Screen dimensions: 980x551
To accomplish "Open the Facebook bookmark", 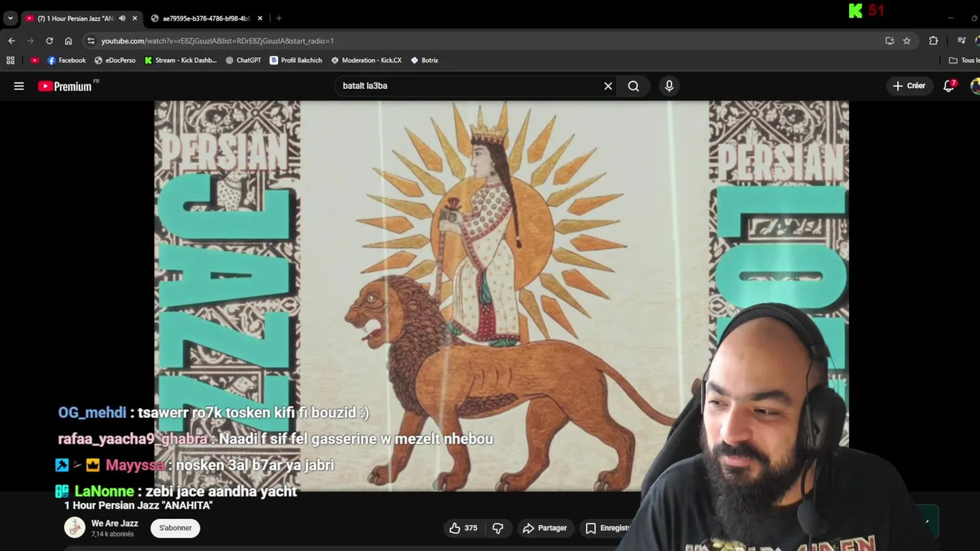I will click(x=67, y=60).
